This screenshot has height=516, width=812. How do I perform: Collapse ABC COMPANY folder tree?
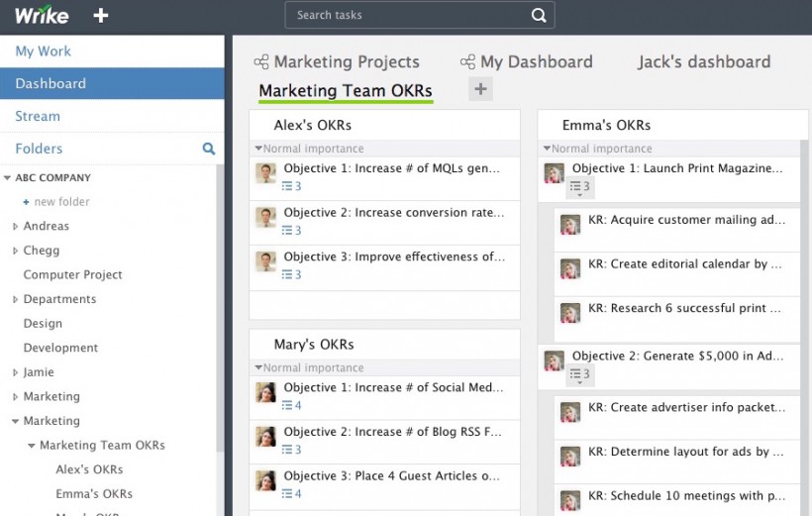click(7, 177)
